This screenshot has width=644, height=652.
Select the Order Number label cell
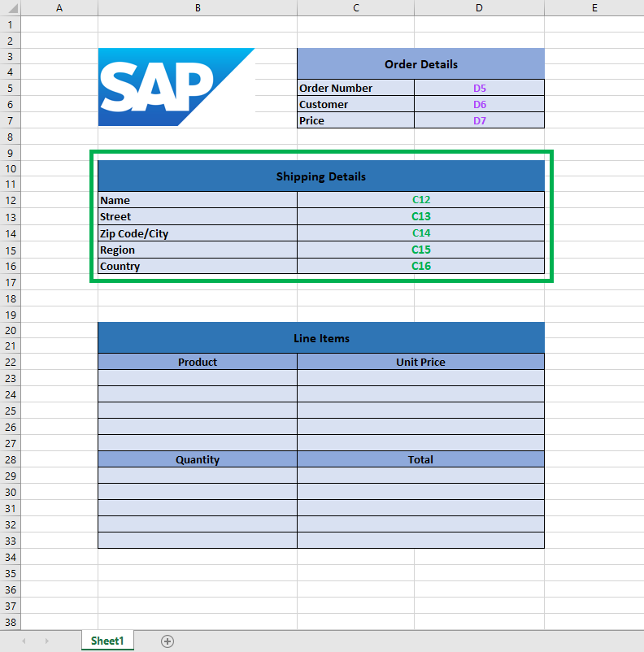355,88
